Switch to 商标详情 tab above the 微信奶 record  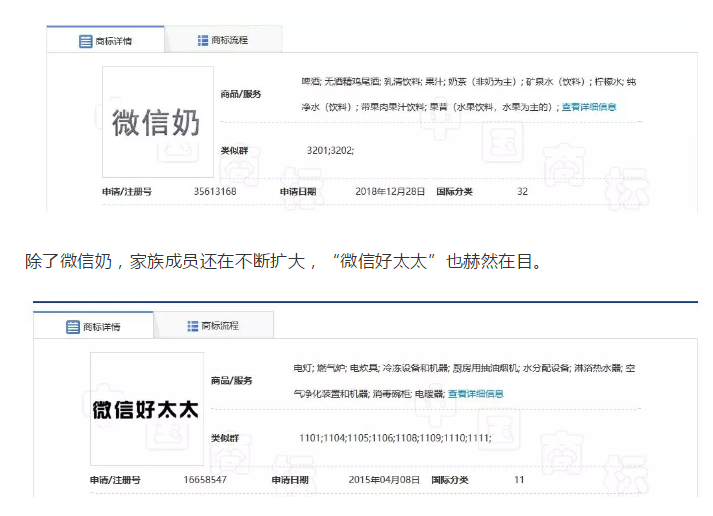[x=105, y=40]
